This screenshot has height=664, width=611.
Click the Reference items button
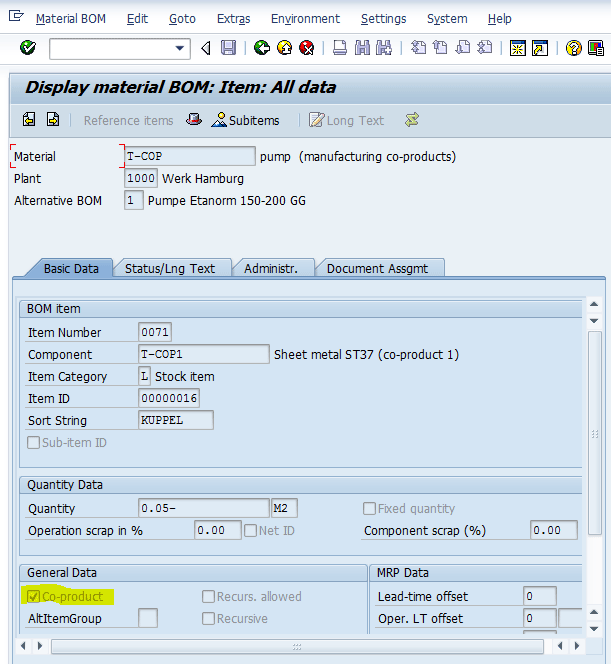(128, 120)
